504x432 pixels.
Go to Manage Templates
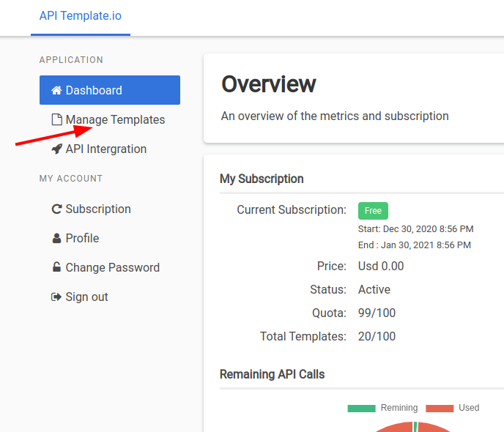coord(108,119)
